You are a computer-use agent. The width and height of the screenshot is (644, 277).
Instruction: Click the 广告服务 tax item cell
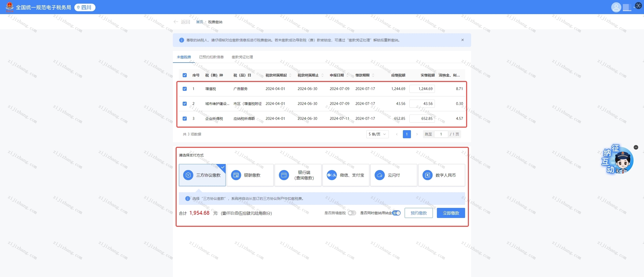[x=240, y=89]
